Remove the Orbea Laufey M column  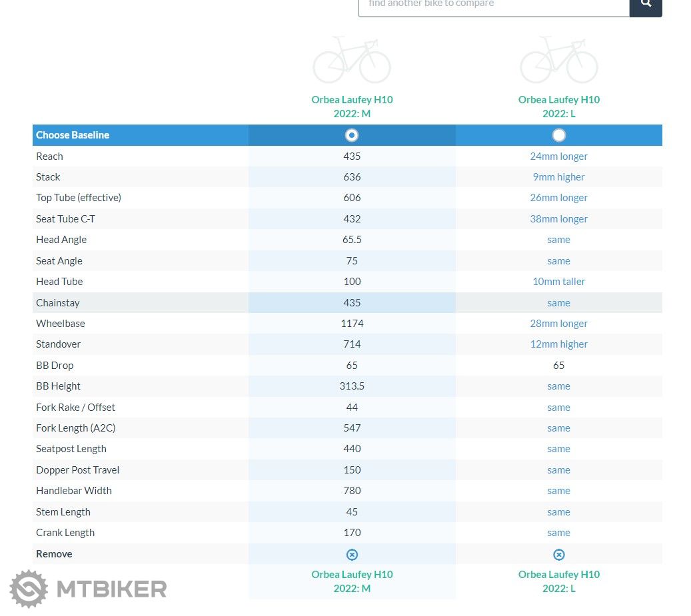click(x=352, y=554)
